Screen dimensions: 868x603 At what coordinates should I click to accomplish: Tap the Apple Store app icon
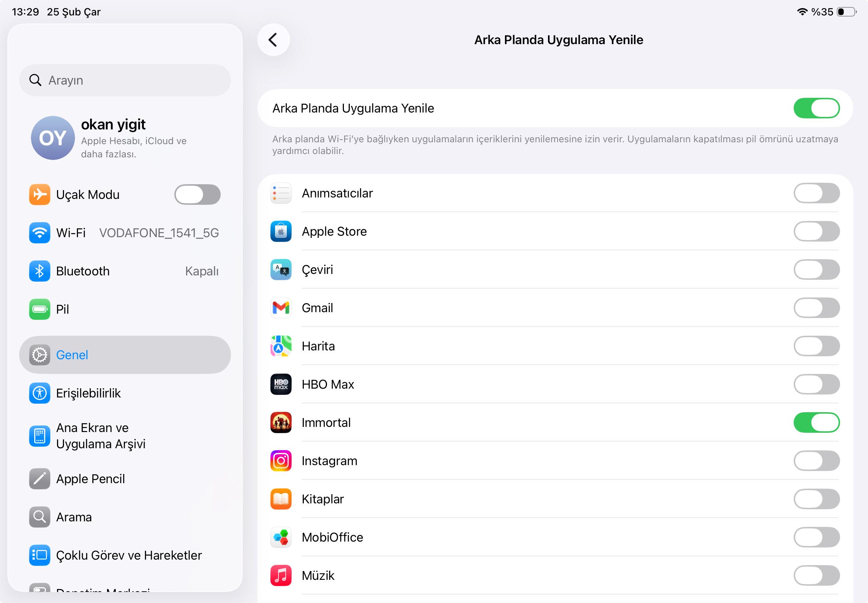[x=281, y=231]
